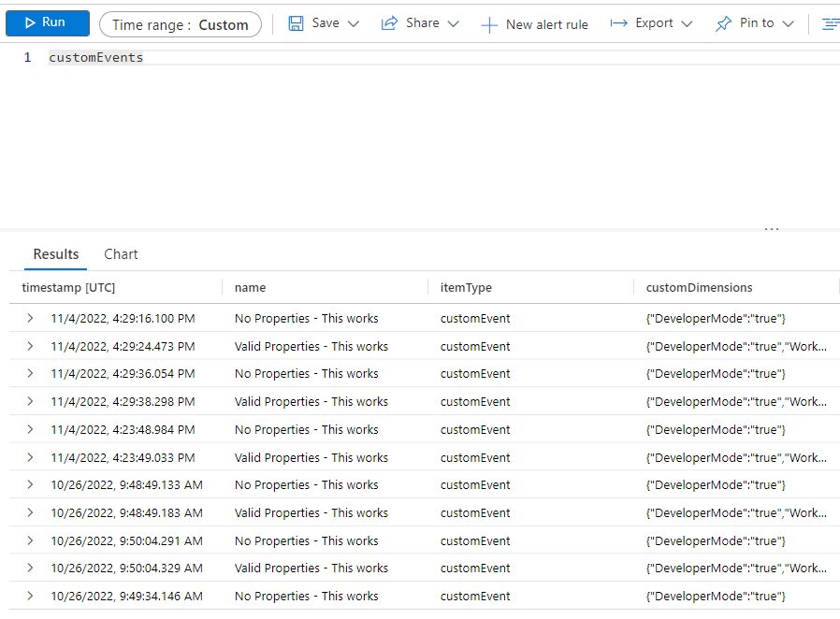Screen dimensions: 840x619
Task: Click the Save disk icon
Action: 296,23
